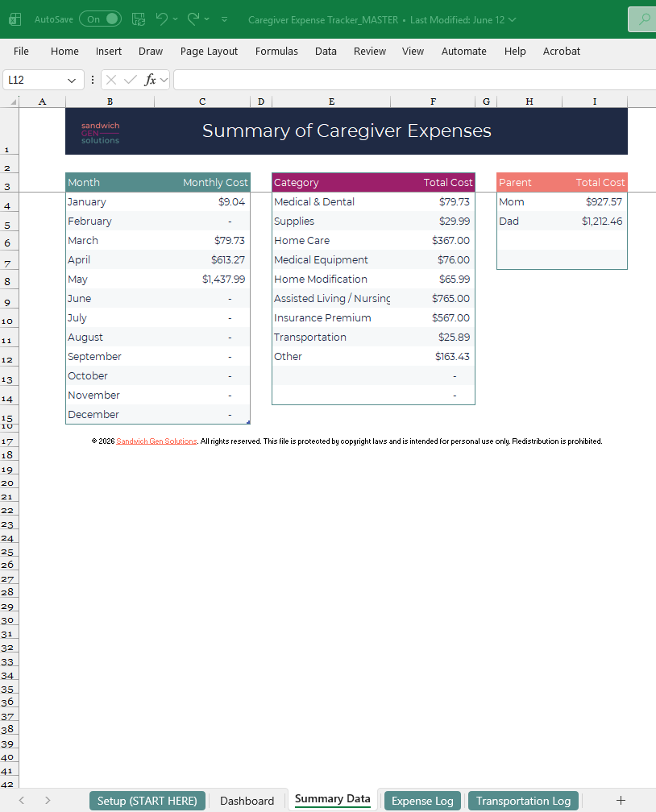Click Mom's total cost $927.57

tap(594, 202)
